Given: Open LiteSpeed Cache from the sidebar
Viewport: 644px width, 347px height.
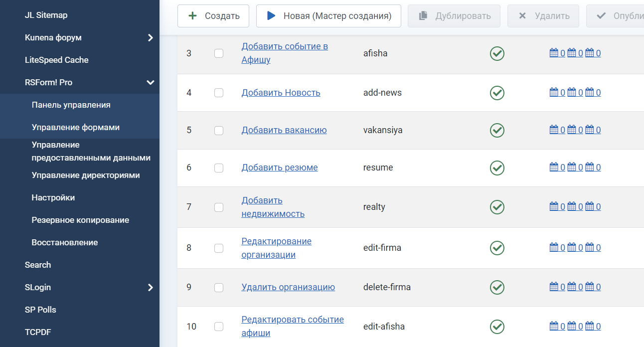Looking at the screenshot, I should tap(57, 60).
